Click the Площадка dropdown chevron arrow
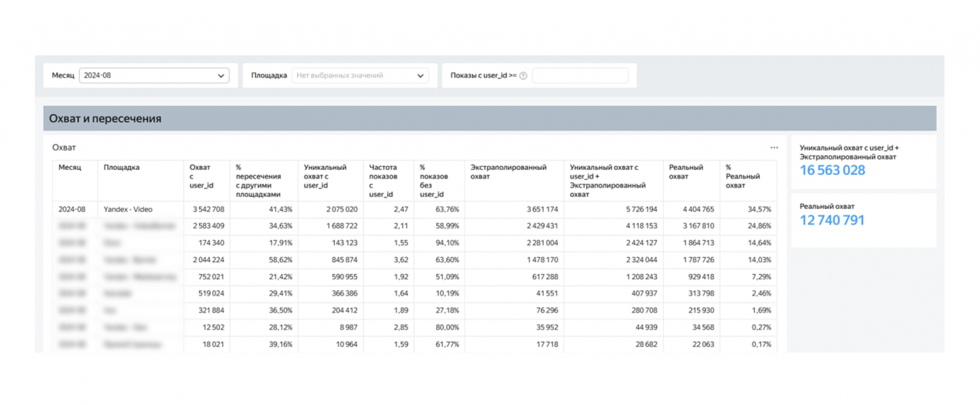This screenshot has height=405, width=980. click(420, 76)
